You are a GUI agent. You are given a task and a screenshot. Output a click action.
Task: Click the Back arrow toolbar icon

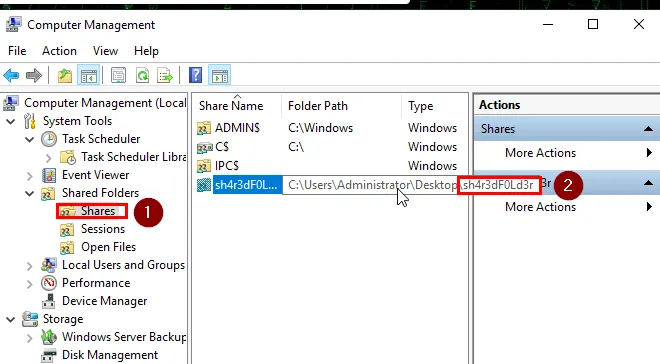11,76
